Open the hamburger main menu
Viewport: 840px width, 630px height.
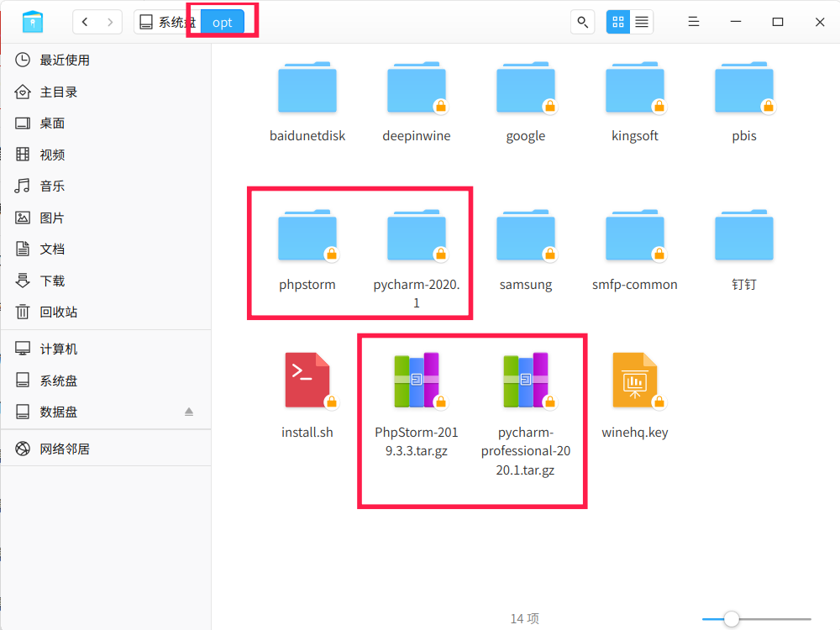coord(694,22)
